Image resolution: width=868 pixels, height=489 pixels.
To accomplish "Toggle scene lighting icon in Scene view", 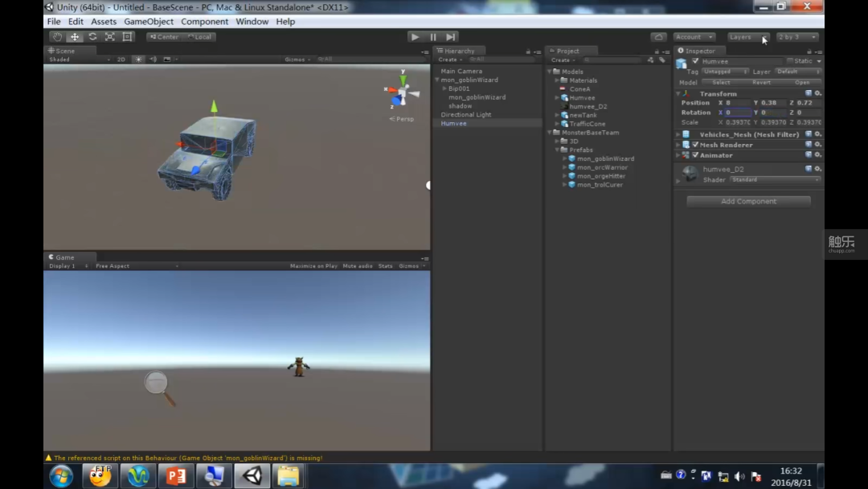I will pos(138,60).
